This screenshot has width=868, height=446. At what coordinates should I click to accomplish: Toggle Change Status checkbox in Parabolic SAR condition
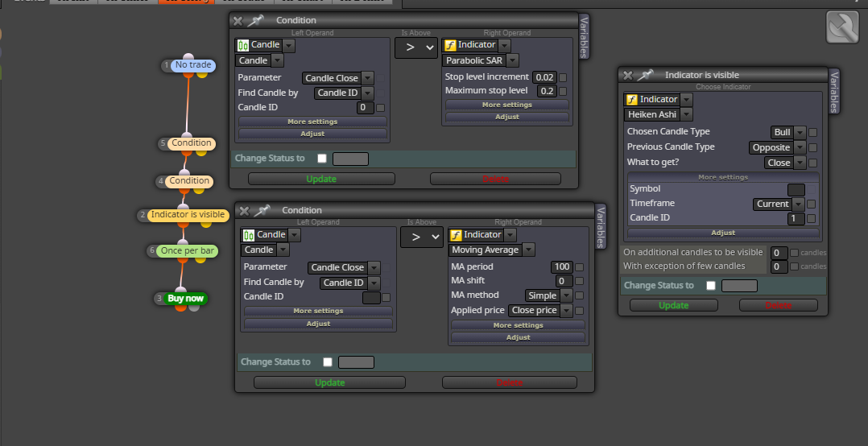click(x=321, y=159)
